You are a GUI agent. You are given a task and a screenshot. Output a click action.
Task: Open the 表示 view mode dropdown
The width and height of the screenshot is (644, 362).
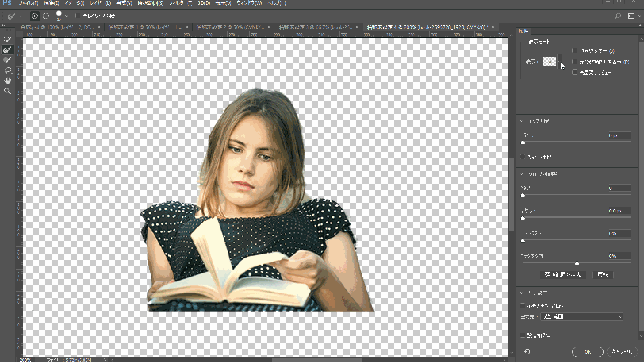point(552,62)
